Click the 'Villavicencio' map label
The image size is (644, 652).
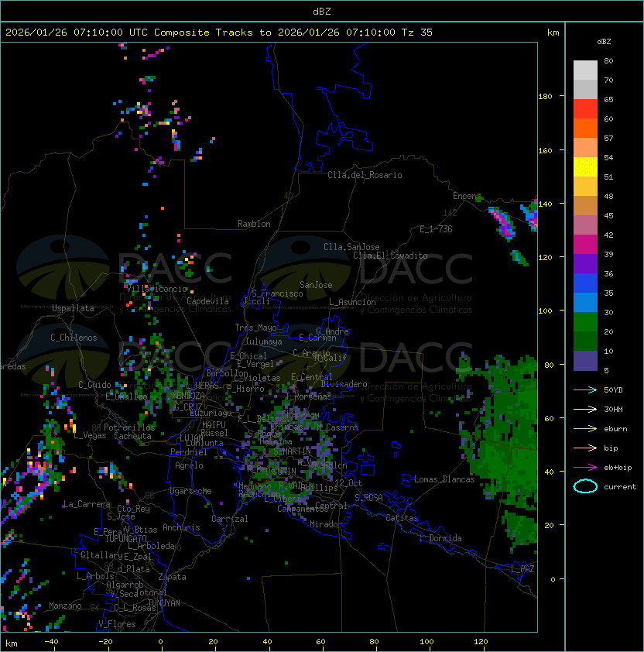tap(157, 289)
